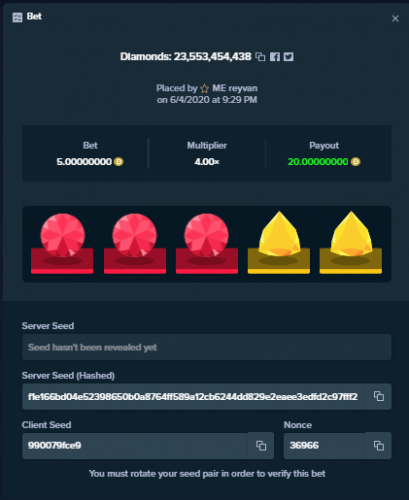Click the payout coin icon
This screenshot has width=409, height=500.
pyautogui.click(x=356, y=162)
